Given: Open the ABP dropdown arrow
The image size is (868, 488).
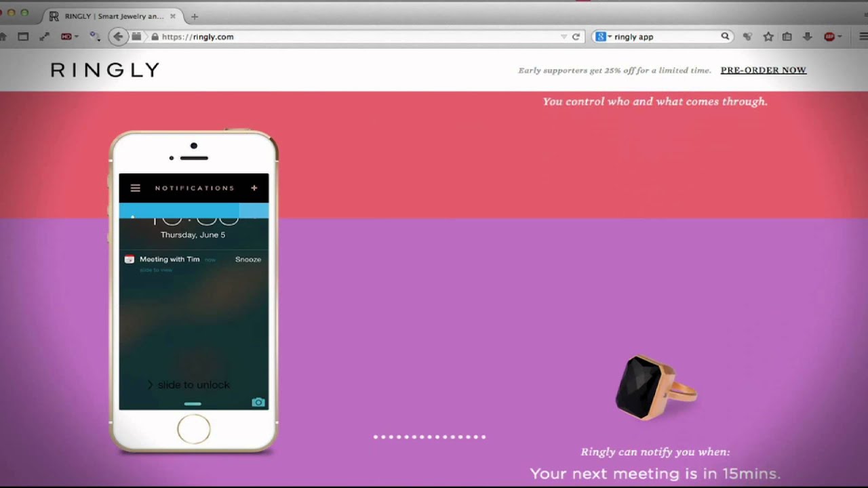Looking at the screenshot, I should 840,37.
